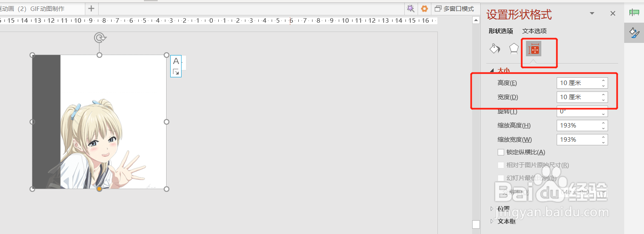644x234 pixels.
Task: Click the 高度(E) label
Action: (x=507, y=83)
